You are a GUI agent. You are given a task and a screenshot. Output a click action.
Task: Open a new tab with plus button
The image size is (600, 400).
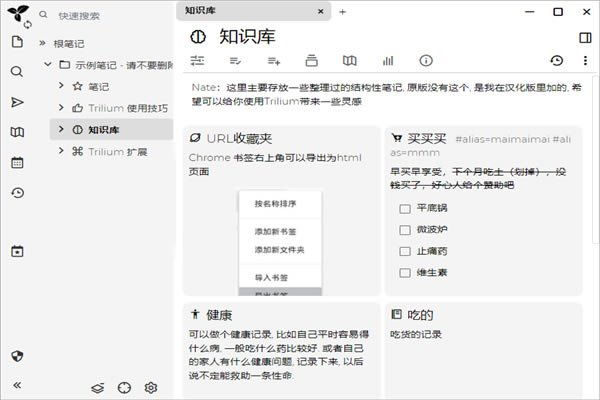click(342, 12)
